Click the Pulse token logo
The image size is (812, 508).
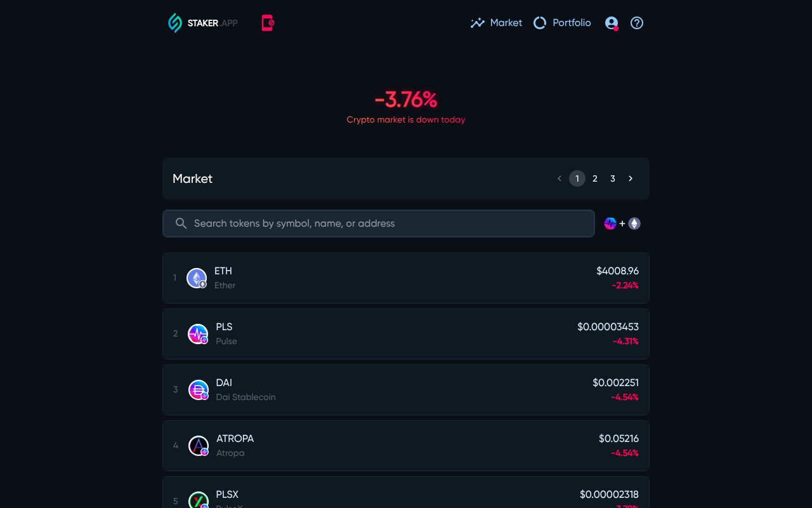(x=197, y=333)
